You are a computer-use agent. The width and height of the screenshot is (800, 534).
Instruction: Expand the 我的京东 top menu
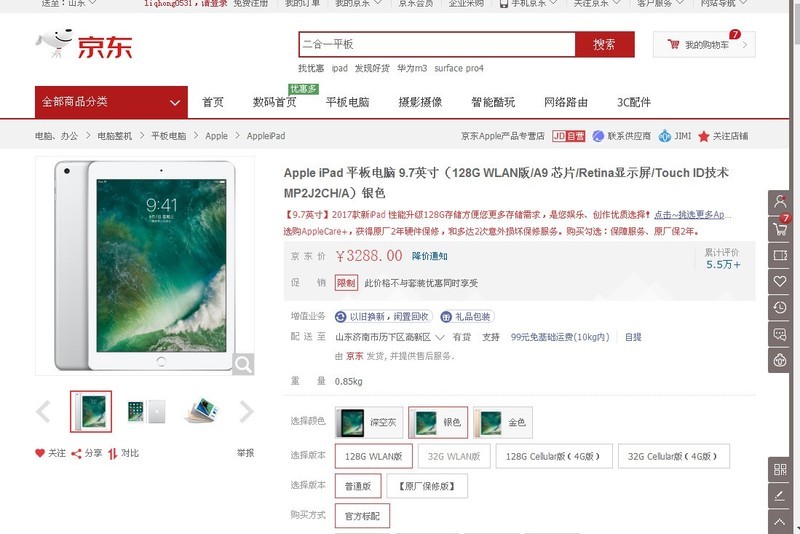point(358,4)
